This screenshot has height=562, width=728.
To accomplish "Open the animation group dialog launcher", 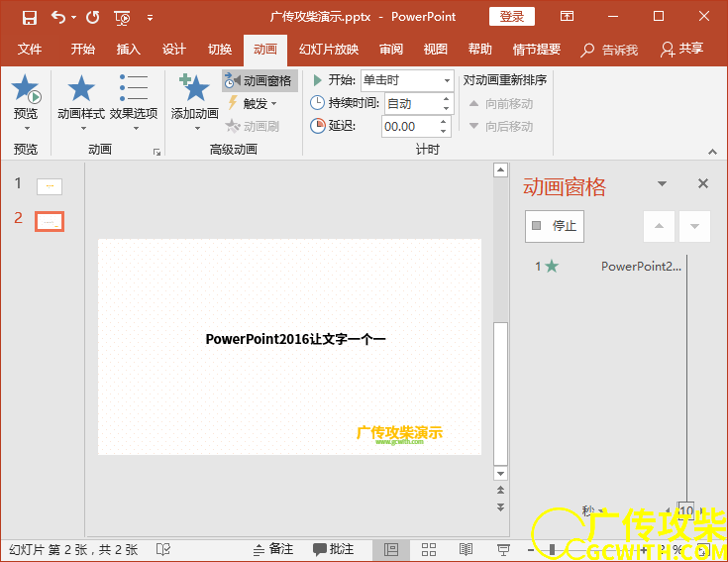I will [156, 152].
